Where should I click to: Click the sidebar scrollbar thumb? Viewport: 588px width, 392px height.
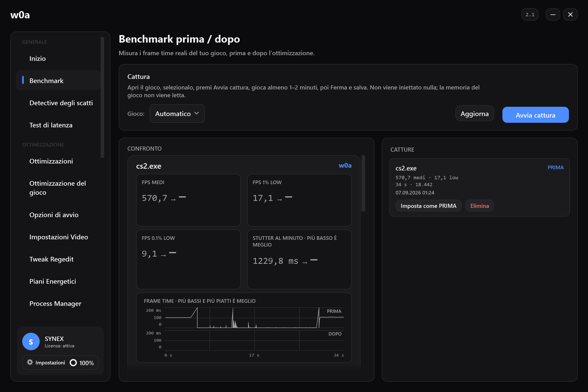102,97
